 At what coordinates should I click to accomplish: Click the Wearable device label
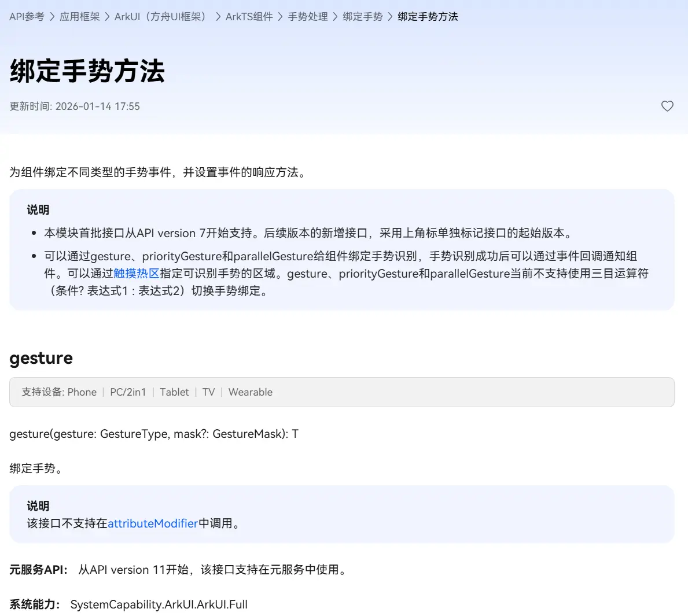pyautogui.click(x=250, y=392)
